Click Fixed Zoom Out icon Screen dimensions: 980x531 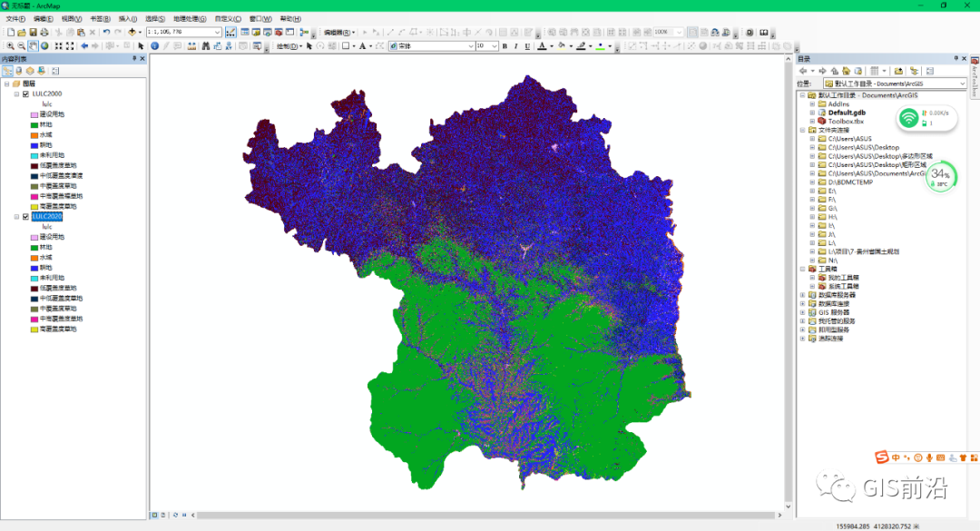(70, 45)
